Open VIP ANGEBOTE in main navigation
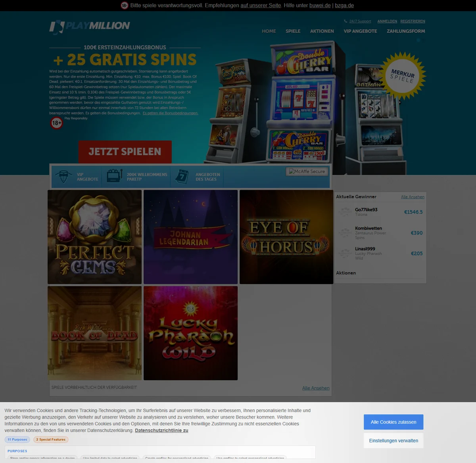 [x=361, y=31]
